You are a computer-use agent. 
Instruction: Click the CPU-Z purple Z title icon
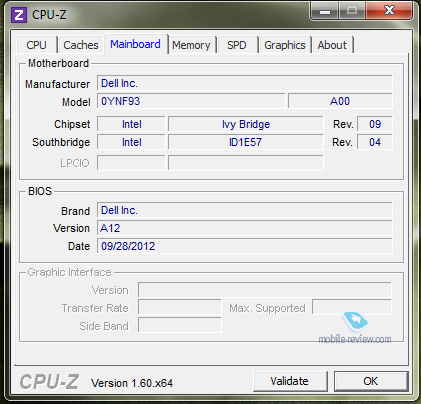coord(19,15)
